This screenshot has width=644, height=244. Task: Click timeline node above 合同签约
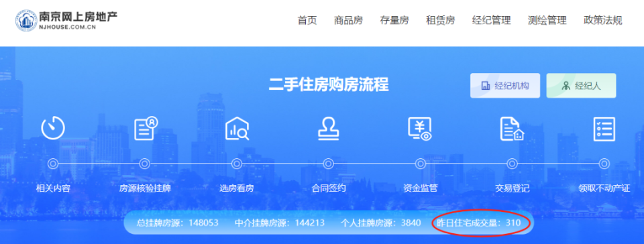pyautogui.click(x=328, y=164)
